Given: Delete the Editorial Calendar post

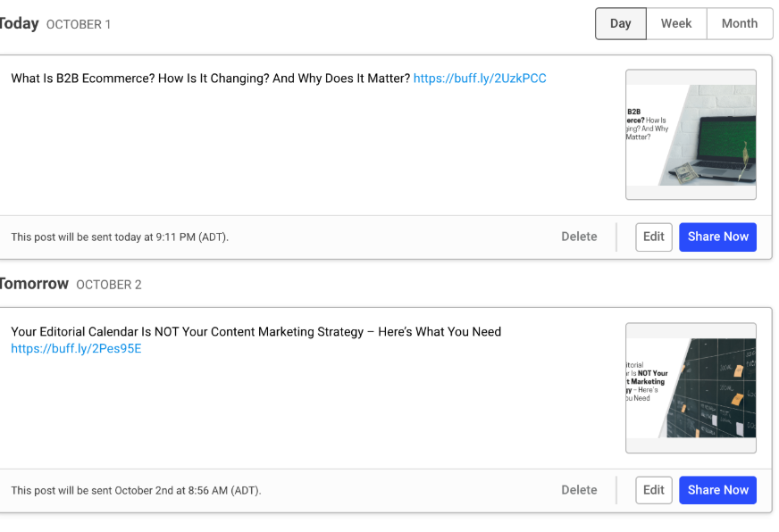Looking at the screenshot, I should [579, 490].
